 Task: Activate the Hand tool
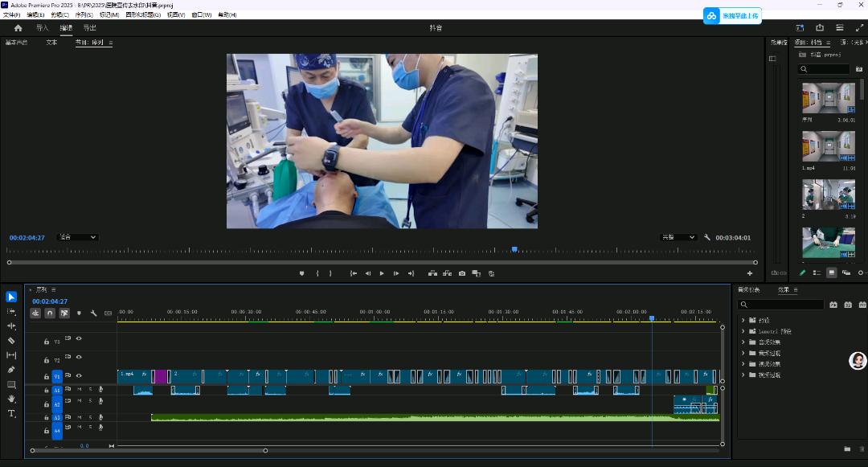tap(11, 399)
